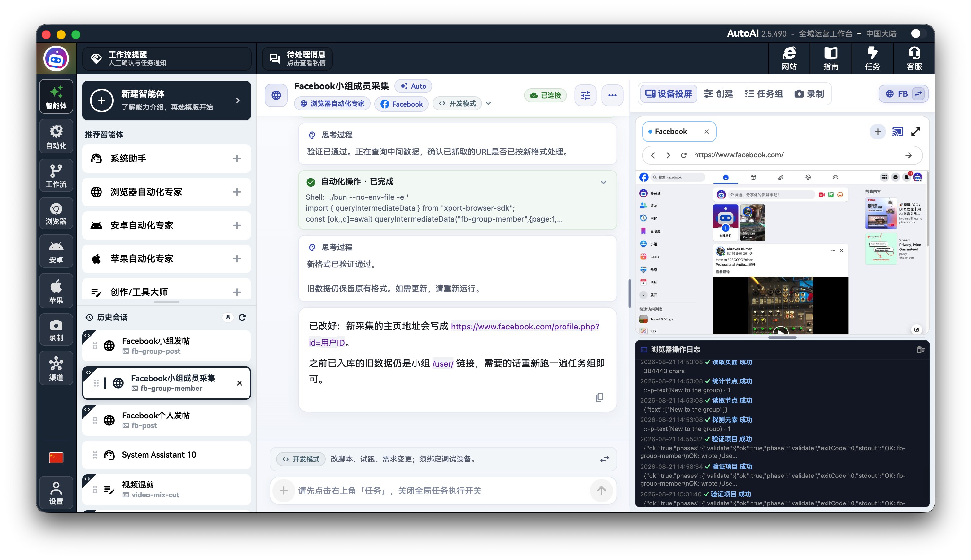This screenshot has height=560, width=971.
Task: Open the 自动化 sidebar section
Action: click(56, 136)
